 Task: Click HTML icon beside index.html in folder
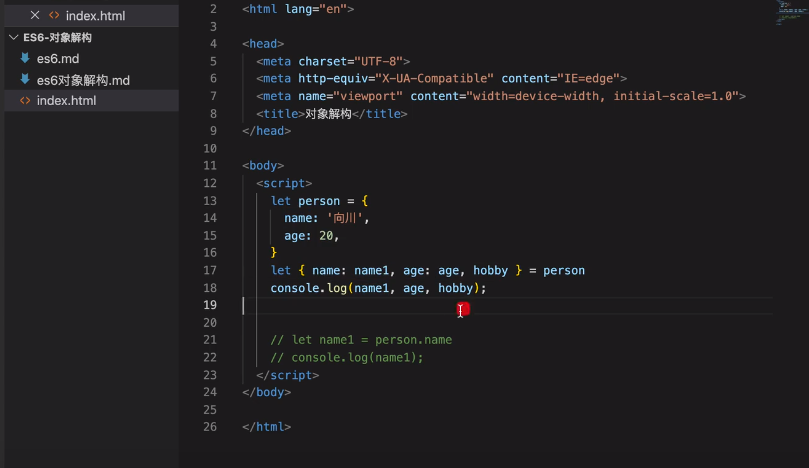point(25,101)
